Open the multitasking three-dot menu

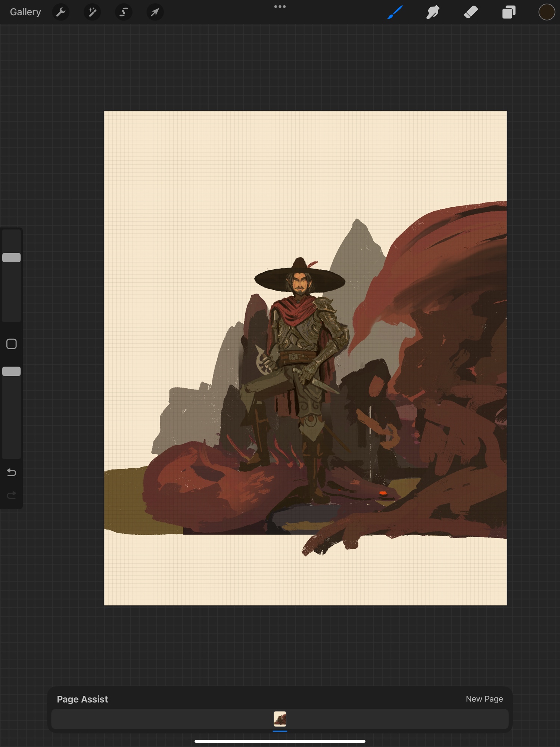coord(280,7)
